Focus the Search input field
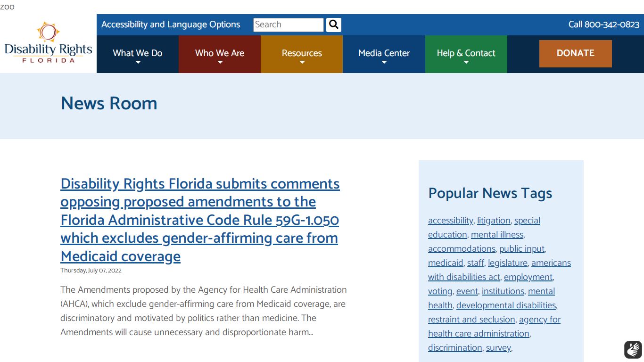 (289, 25)
